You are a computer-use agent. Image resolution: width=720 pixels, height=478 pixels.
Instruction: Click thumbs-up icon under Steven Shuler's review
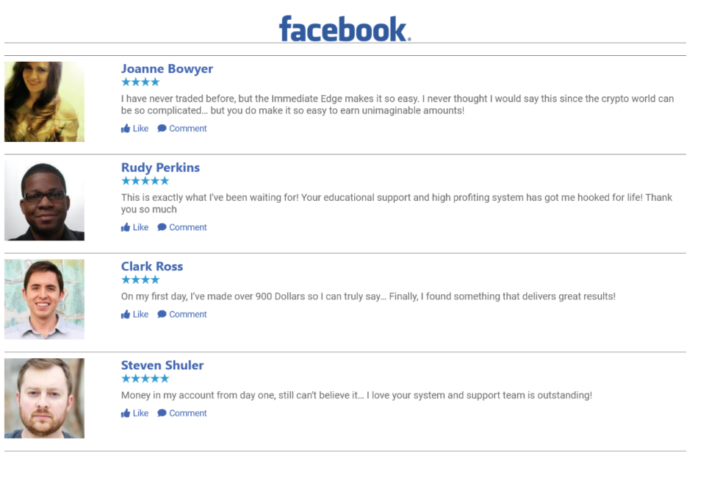[x=126, y=414]
